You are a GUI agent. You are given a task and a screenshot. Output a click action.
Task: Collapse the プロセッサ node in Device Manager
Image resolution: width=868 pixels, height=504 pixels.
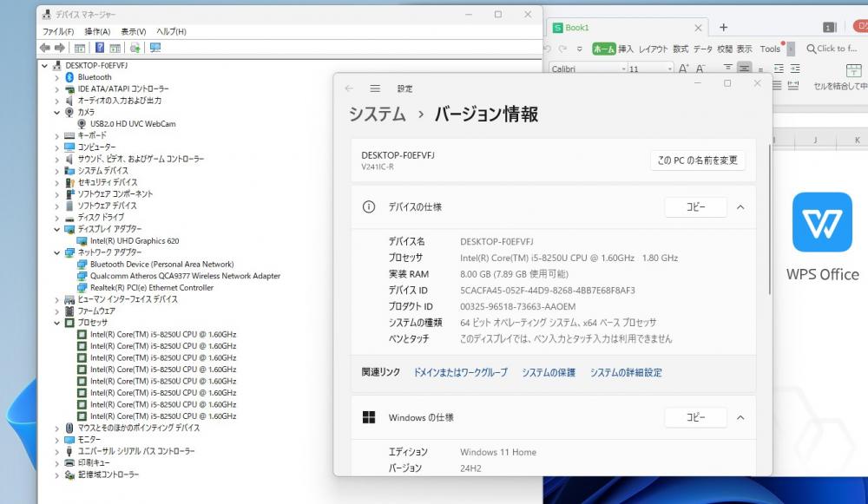pyautogui.click(x=57, y=323)
